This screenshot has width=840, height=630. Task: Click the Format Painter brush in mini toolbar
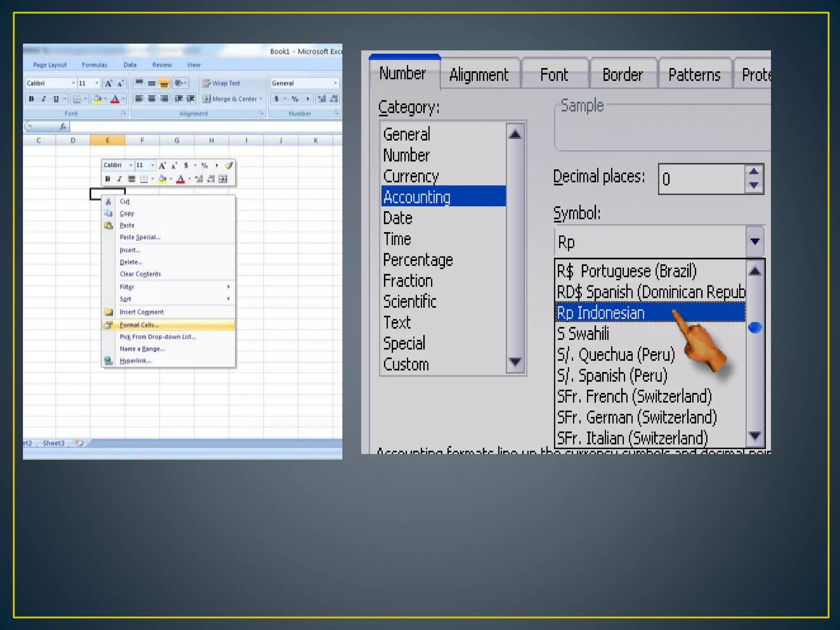point(229,165)
